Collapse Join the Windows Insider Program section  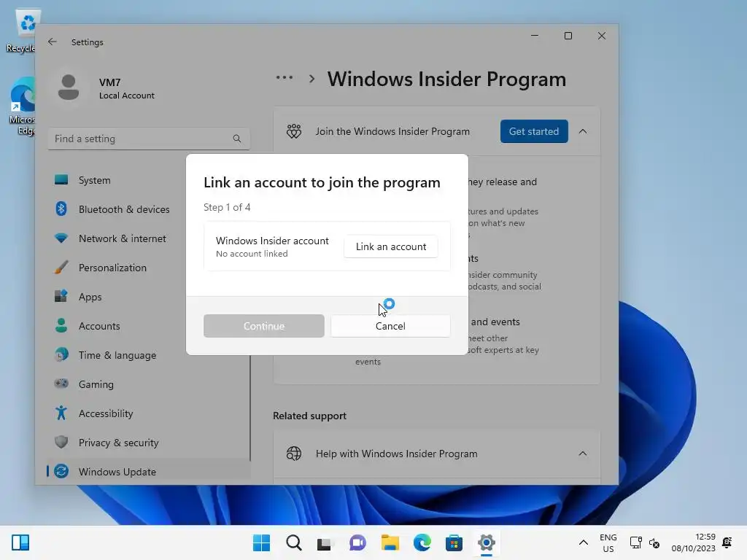click(583, 131)
